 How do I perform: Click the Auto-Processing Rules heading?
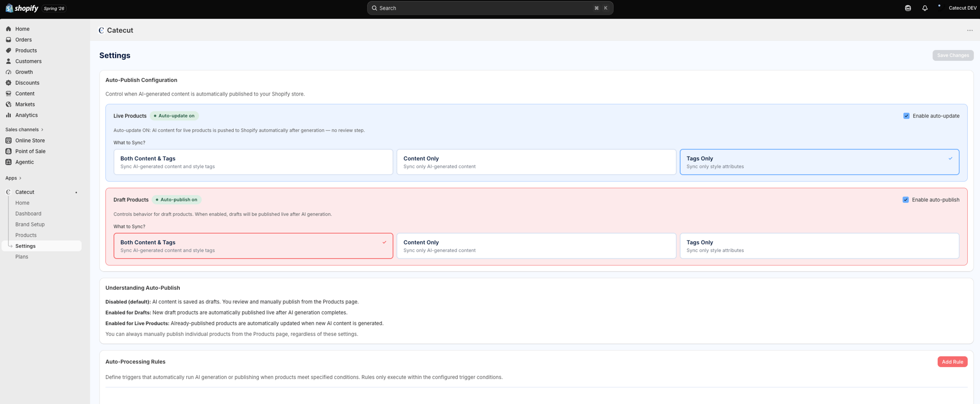pyautogui.click(x=135, y=362)
